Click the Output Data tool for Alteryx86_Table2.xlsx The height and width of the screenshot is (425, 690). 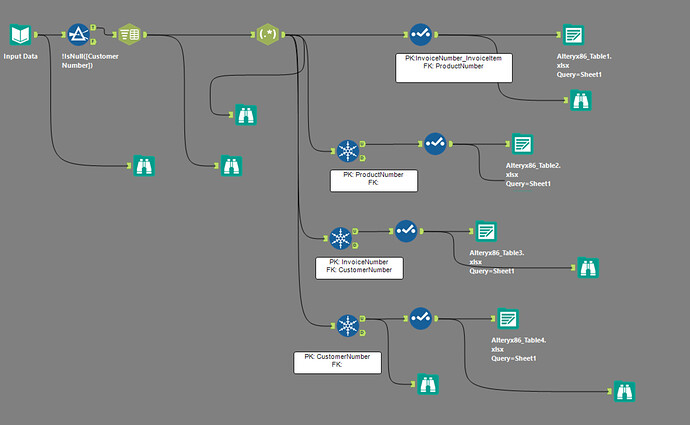pyautogui.click(x=522, y=144)
